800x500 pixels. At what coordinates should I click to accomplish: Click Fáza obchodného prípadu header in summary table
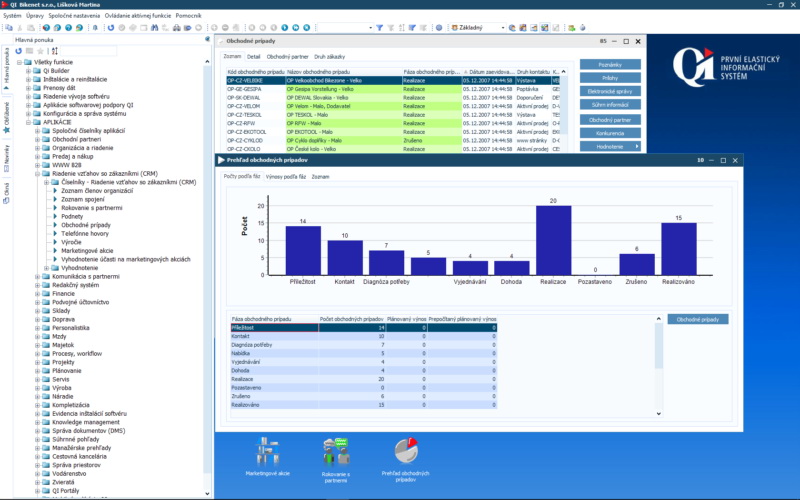point(274,319)
